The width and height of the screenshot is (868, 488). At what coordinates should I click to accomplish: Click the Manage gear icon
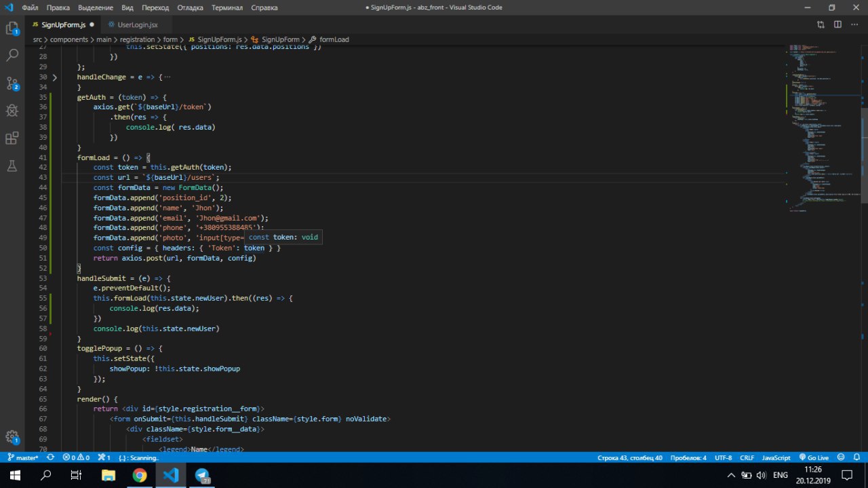point(12,437)
